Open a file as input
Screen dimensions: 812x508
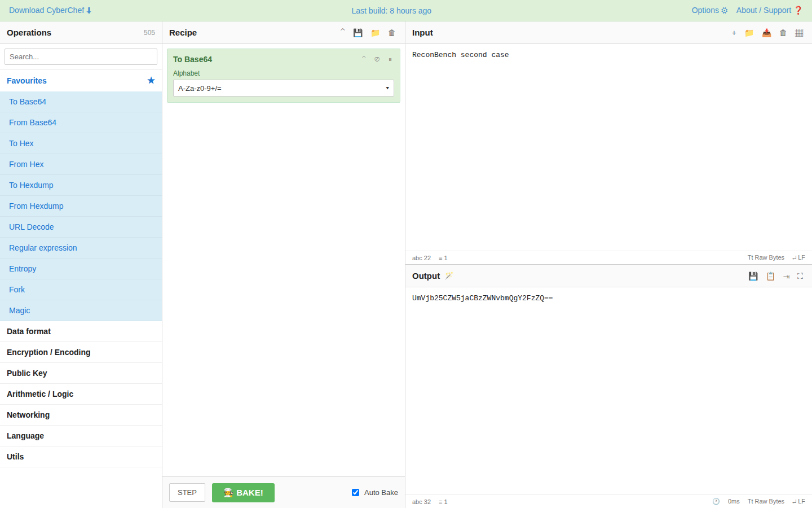pos(766,33)
